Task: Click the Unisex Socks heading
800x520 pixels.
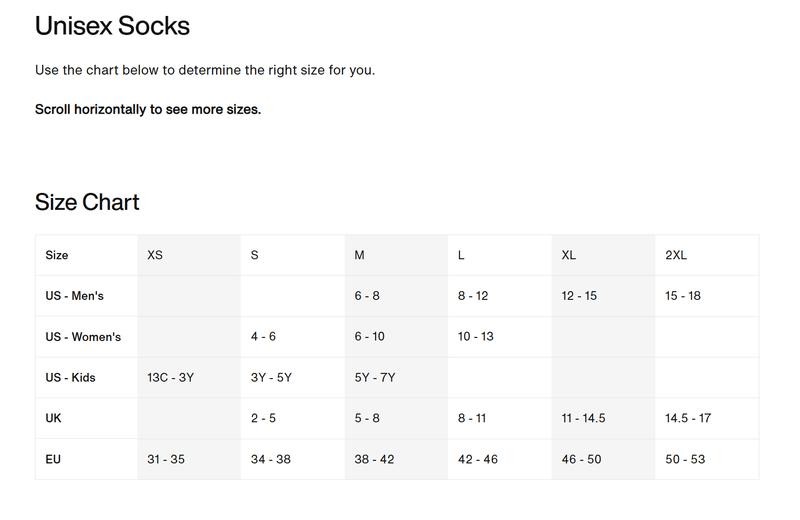Action: [x=112, y=26]
